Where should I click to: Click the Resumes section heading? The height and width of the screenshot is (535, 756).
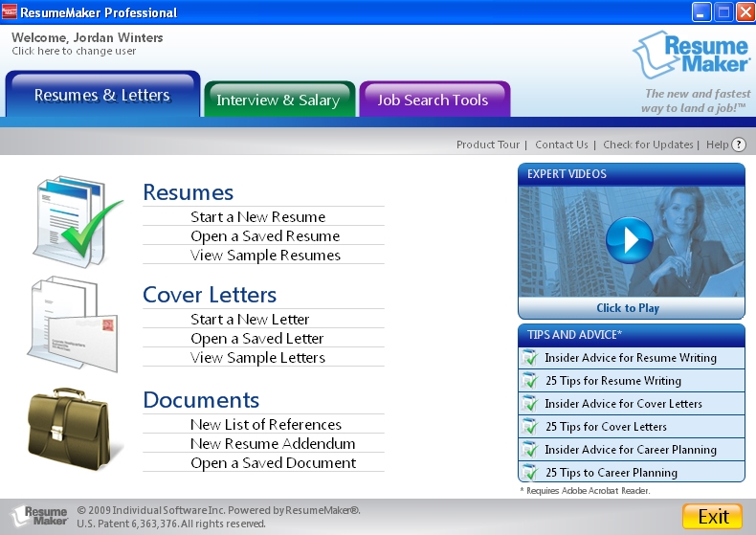tap(188, 192)
